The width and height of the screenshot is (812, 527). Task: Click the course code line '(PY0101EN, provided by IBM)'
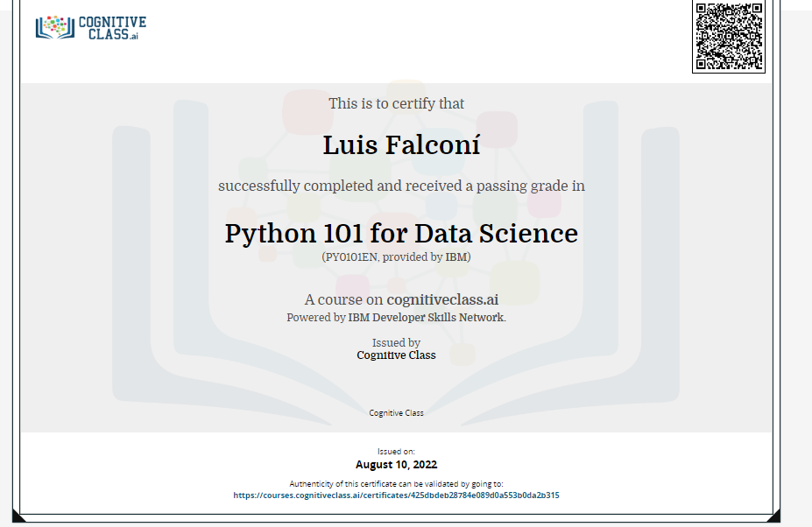[396, 257]
